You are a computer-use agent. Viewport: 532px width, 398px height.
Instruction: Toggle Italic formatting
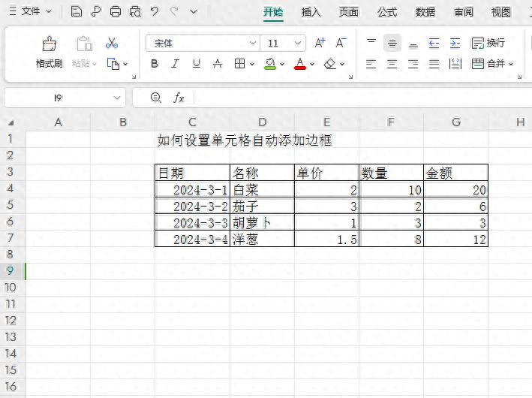[175, 64]
